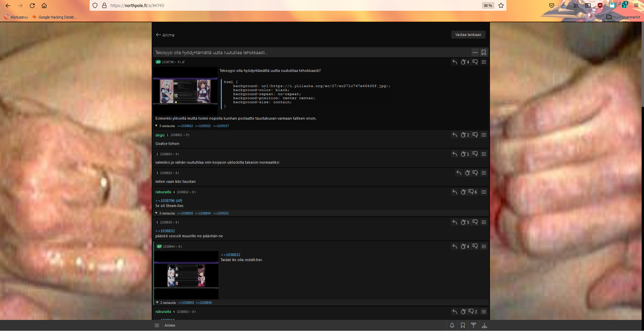The height and width of the screenshot is (331, 644).
Task: Enlarge the thumbnail in post 1038844
Action: (x=186, y=275)
